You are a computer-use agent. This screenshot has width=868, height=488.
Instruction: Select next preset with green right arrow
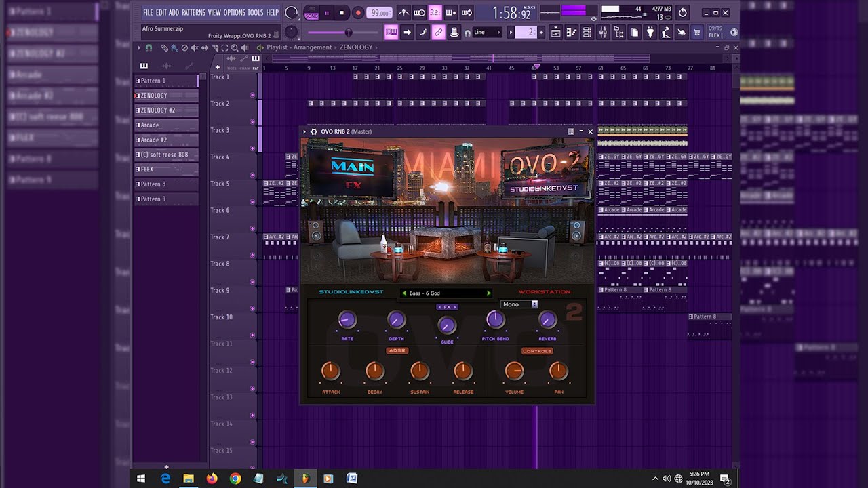[x=488, y=293]
